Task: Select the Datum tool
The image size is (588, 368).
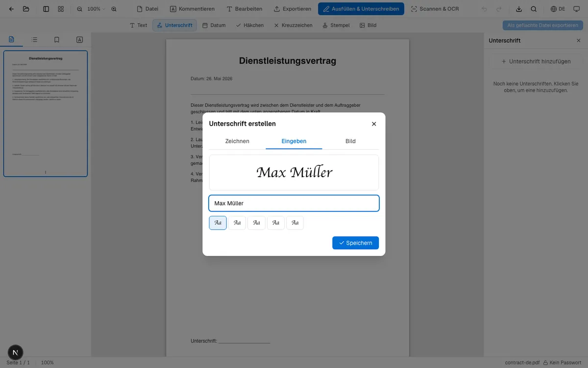Action: click(x=214, y=25)
